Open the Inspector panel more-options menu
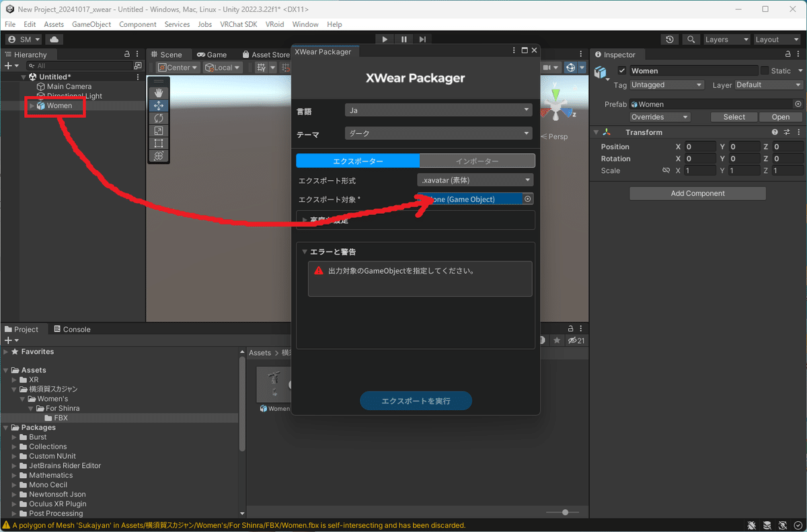 (798, 54)
